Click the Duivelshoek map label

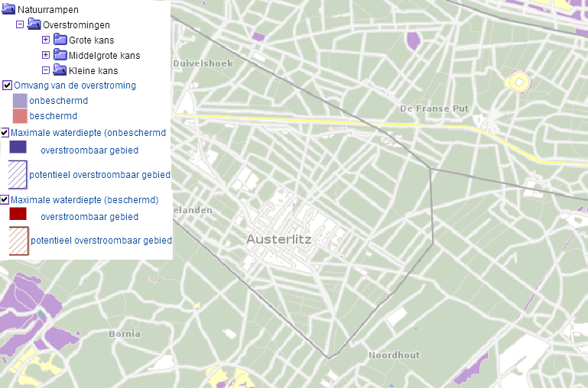click(203, 63)
